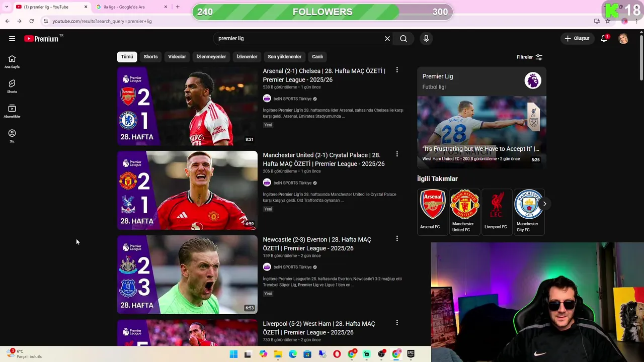This screenshot has height=362, width=644.
Task: Click the browser address bar URL
Action: (102, 21)
